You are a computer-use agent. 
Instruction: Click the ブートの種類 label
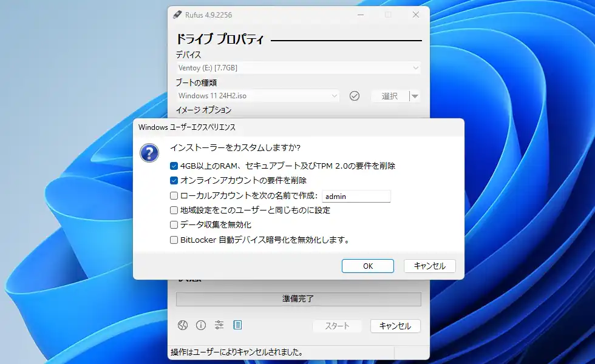tap(196, 83)
